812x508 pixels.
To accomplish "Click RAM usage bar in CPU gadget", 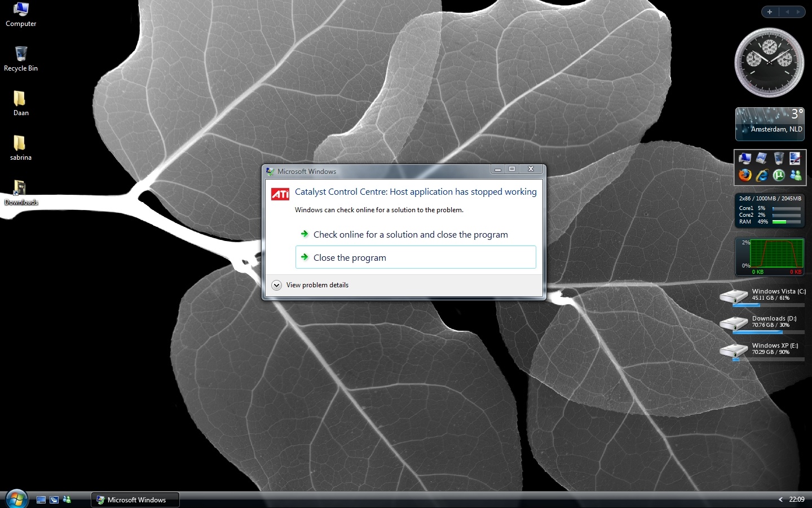I will point(787,222).
